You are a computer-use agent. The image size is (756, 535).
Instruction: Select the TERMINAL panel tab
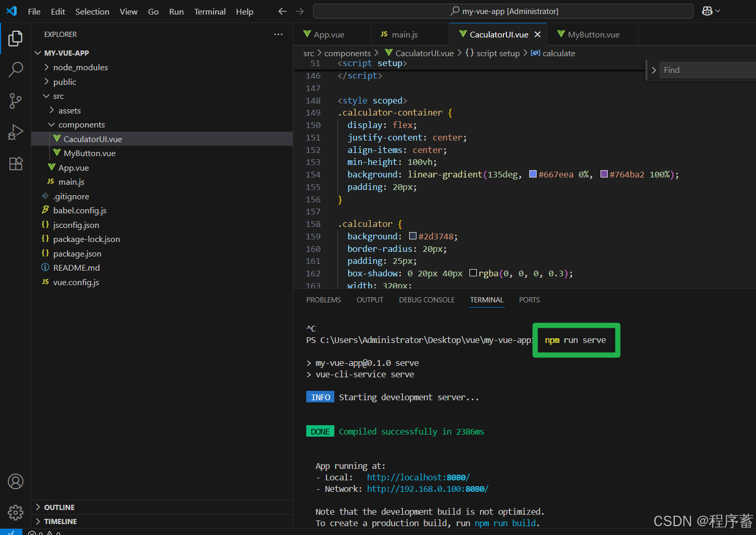pos(487,300)
